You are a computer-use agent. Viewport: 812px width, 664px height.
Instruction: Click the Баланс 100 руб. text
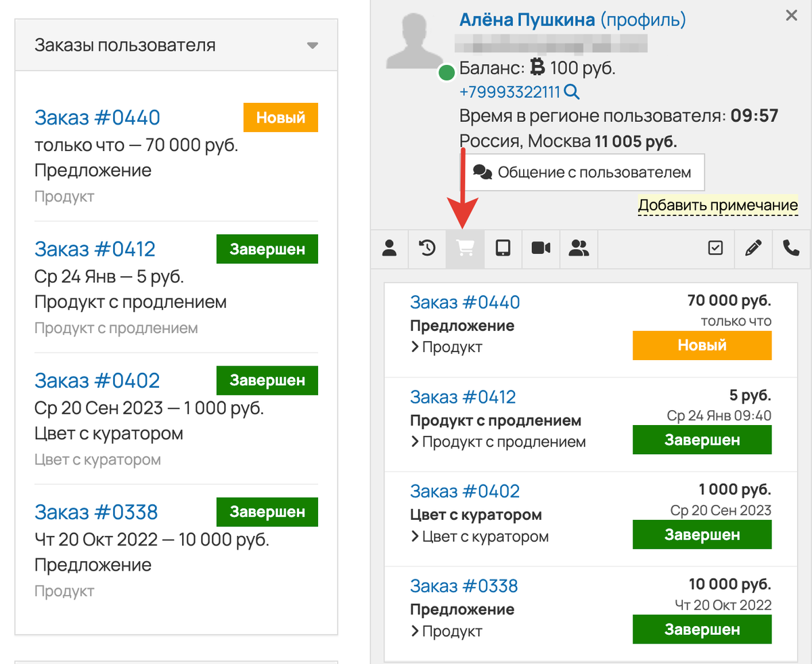click(x=538, y=68)
